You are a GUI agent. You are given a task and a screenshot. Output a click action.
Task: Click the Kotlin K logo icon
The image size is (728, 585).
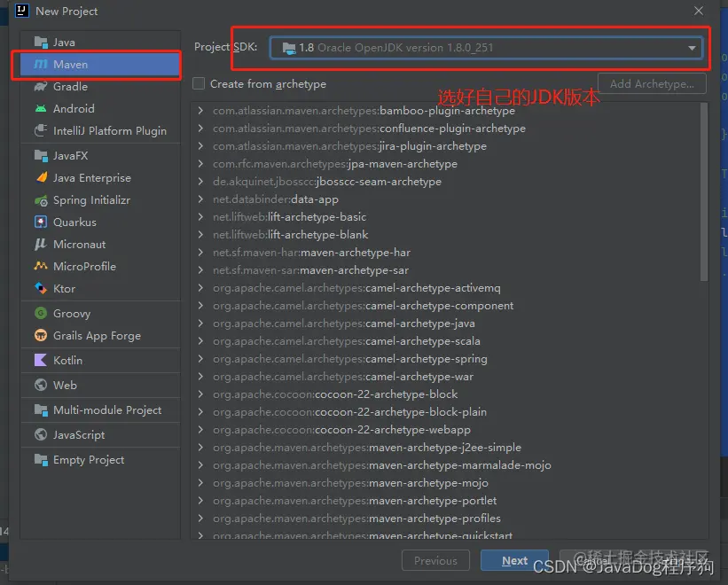click(41, 360)
